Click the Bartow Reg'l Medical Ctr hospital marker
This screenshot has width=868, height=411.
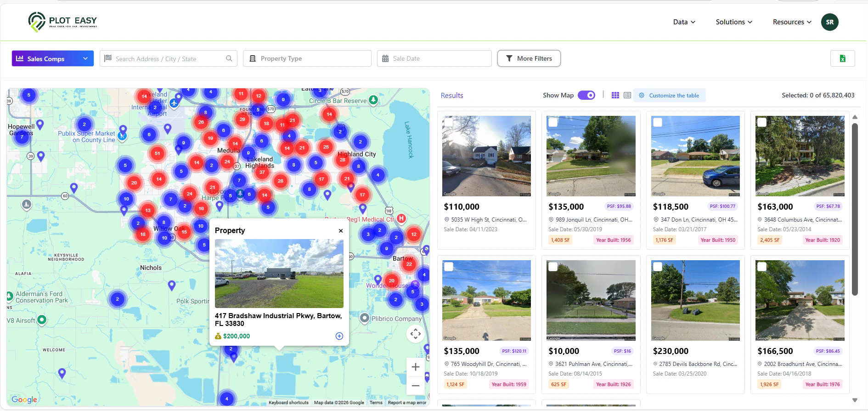pyautogui.click(x=401, y=218)
